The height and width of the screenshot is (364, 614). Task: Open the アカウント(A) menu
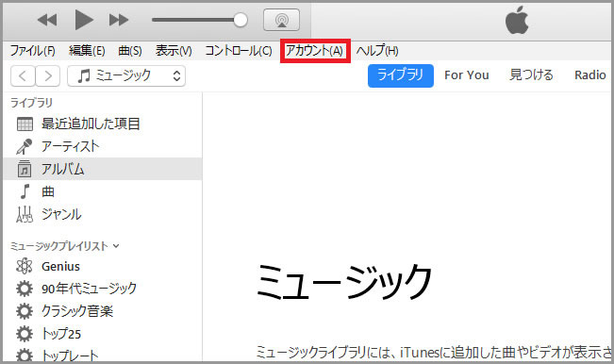click(315, 51)
